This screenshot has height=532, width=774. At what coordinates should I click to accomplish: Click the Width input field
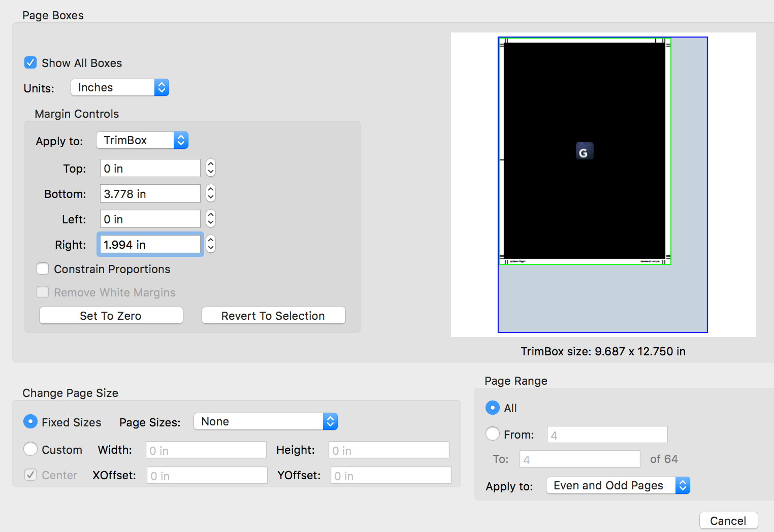point(206,450)
